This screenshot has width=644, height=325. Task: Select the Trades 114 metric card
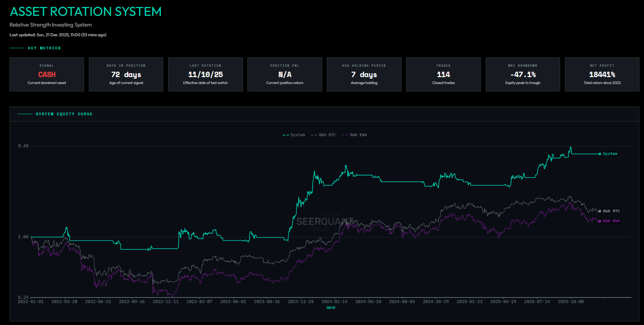(443, 74)
